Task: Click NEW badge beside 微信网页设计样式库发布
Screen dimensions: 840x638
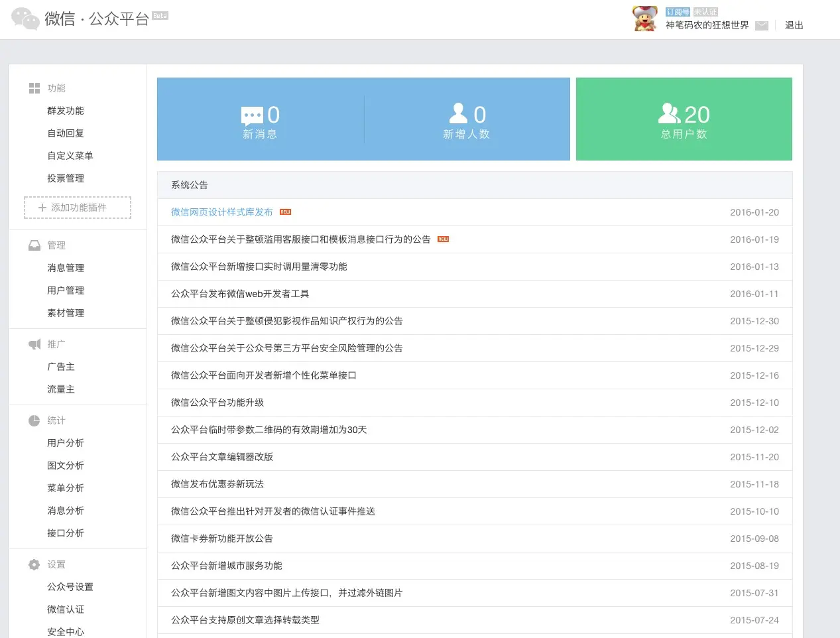Action: tap(285, 212)
